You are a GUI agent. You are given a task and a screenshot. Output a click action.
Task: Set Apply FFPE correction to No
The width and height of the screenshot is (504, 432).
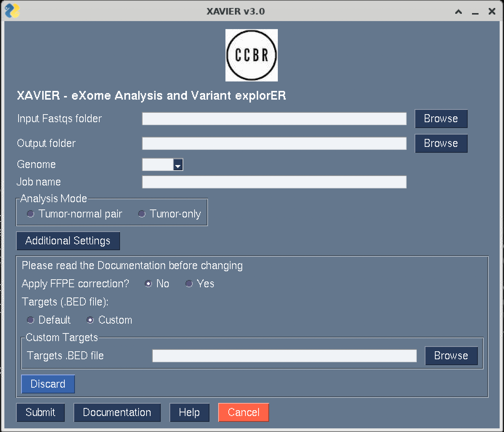click(x=157, y=284)
